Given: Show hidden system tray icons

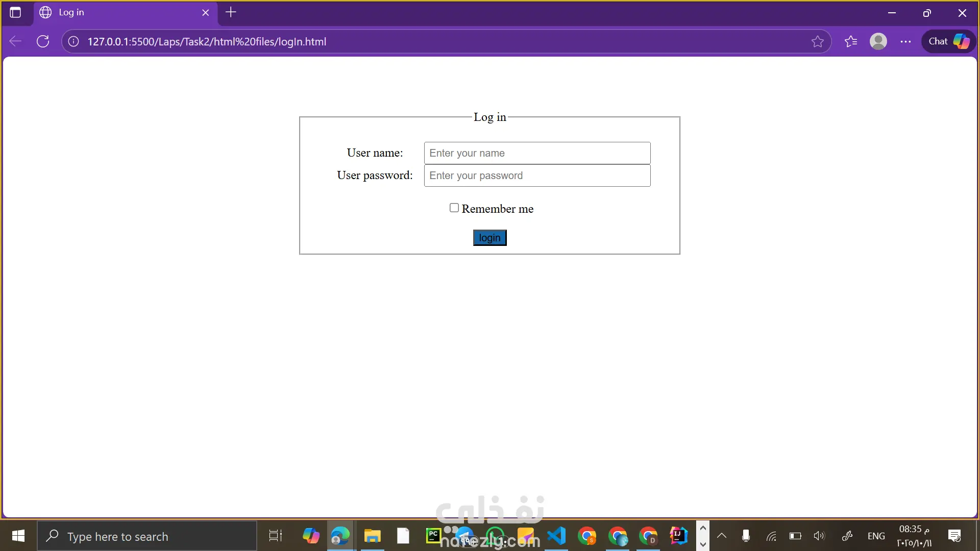Looking at the screenshot, I should [721, 536].
